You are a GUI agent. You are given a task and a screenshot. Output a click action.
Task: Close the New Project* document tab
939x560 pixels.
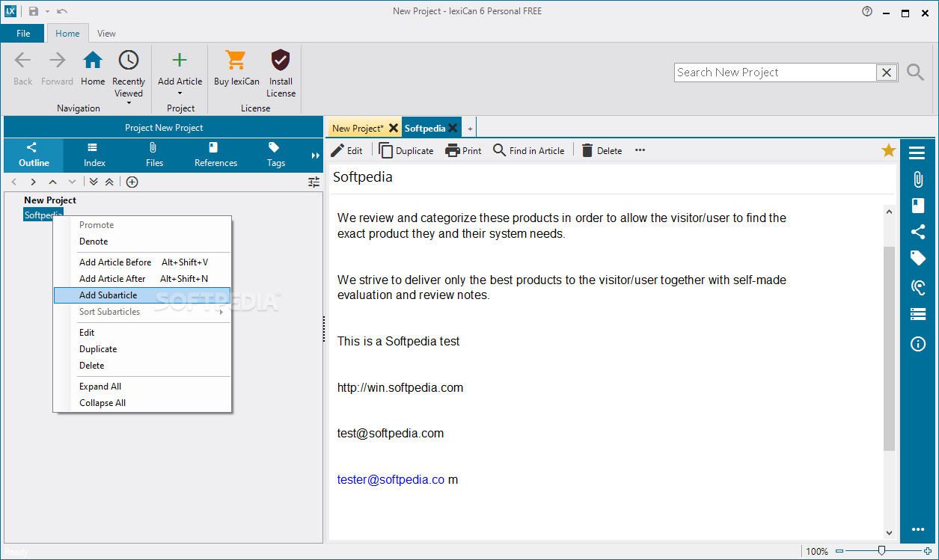(x=394, y=128)
